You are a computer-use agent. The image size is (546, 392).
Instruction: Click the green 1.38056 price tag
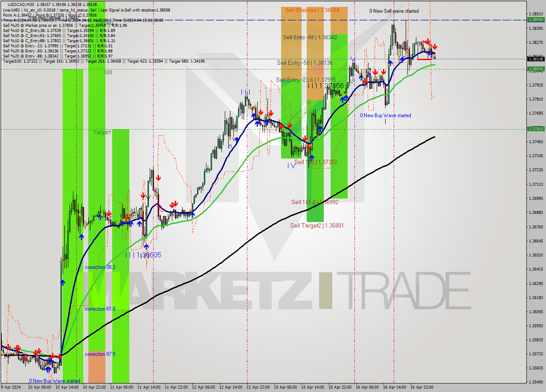(x=535, y=69)
